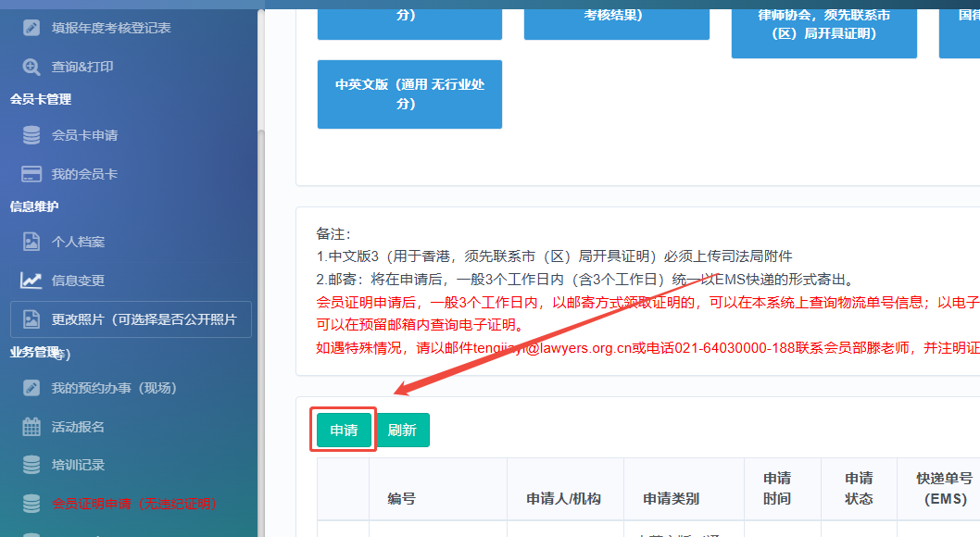980x537 pixels.
Task: Select the tile mentioning 律师协会，须先联系市（区）局开具证明
Action: (824, 33)
